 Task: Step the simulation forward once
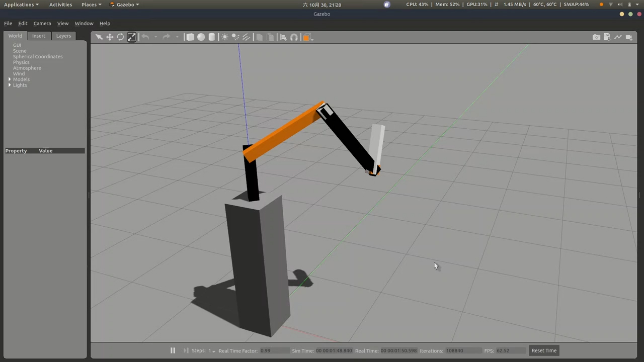point(186,350)
